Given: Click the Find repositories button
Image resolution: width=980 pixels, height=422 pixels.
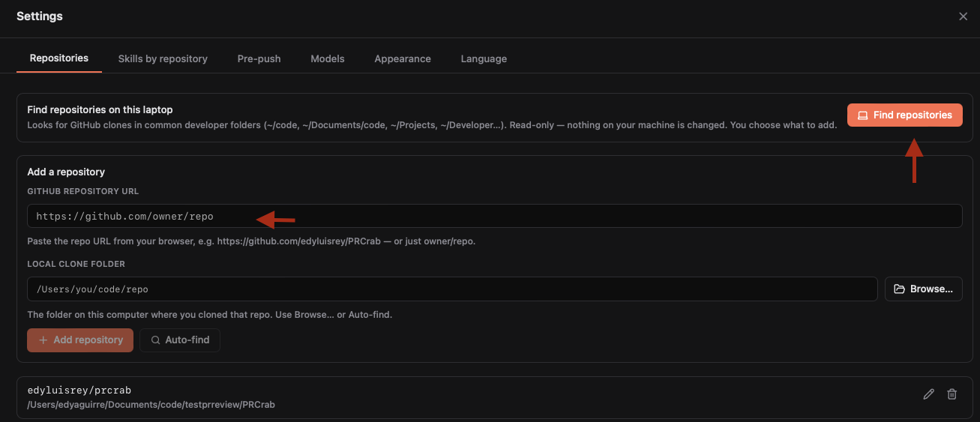Looking at the screenshot, I should (904, 115).
